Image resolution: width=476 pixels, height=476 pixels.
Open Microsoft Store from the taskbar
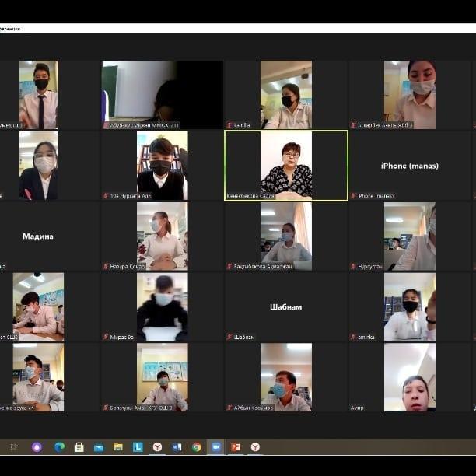[79, 447]
